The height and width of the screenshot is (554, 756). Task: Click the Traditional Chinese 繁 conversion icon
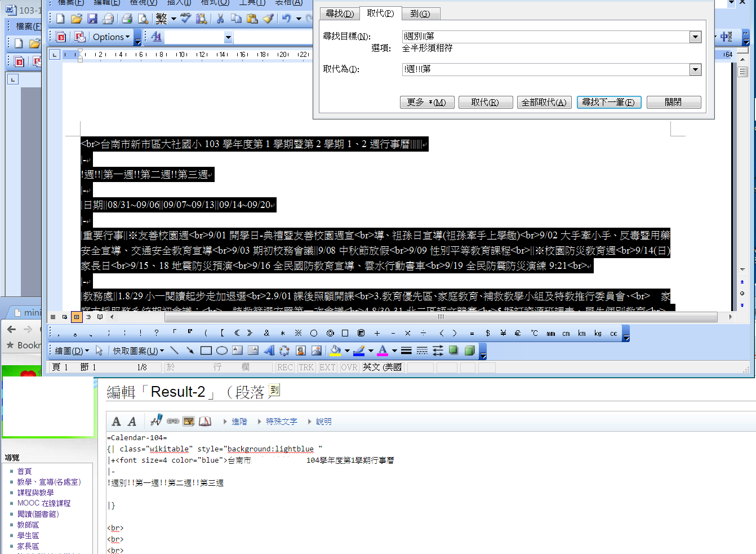pyautogui.click(x=162, y=19)
